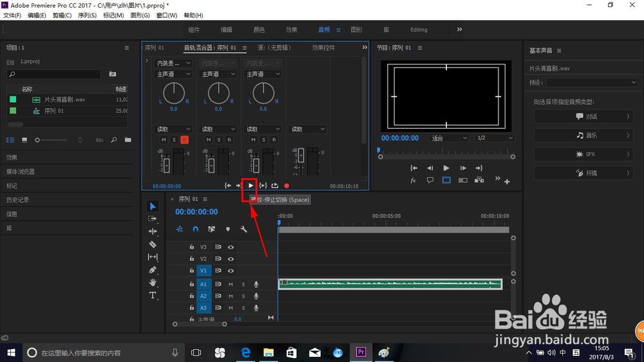This screenshot has height=362, width=644.
Task: Show more workspaces chevron
Action: 460,29
